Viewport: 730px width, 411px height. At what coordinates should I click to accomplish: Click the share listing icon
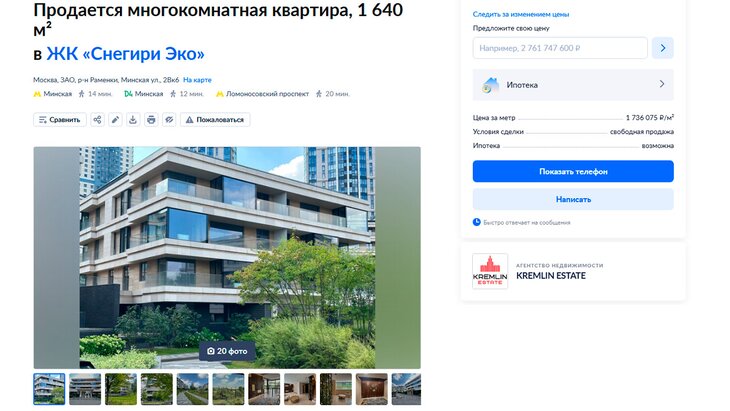click(x=97, y=120)
